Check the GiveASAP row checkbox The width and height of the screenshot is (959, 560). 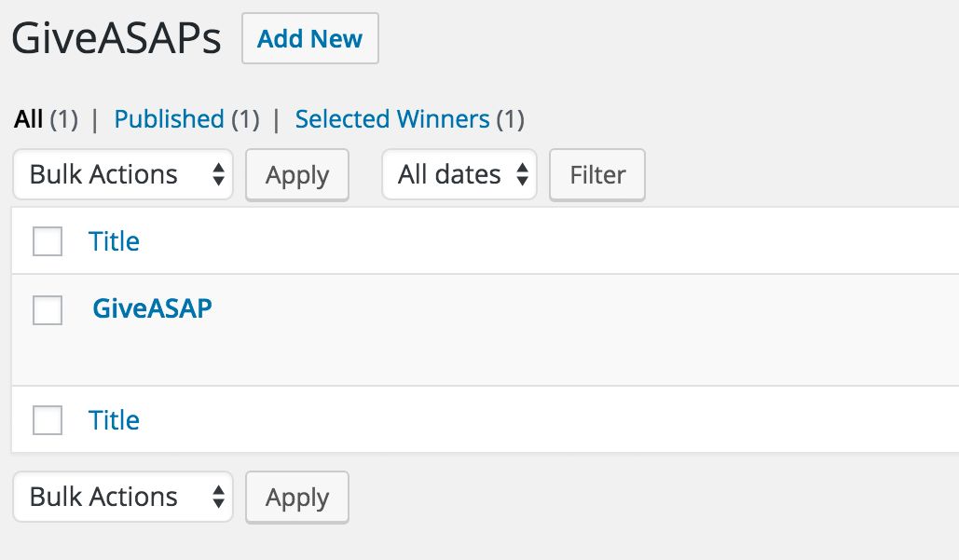click(48, 310)
